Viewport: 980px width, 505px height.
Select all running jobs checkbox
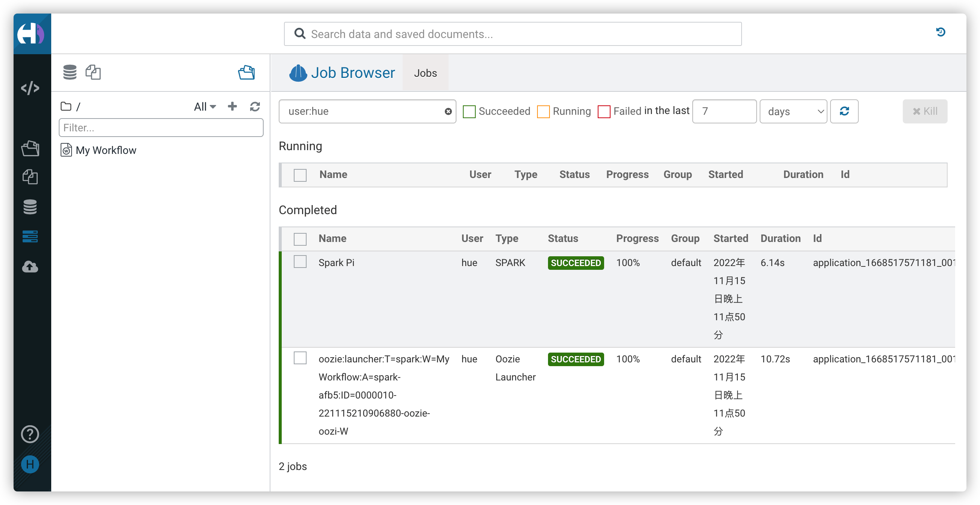click(300, 175)
